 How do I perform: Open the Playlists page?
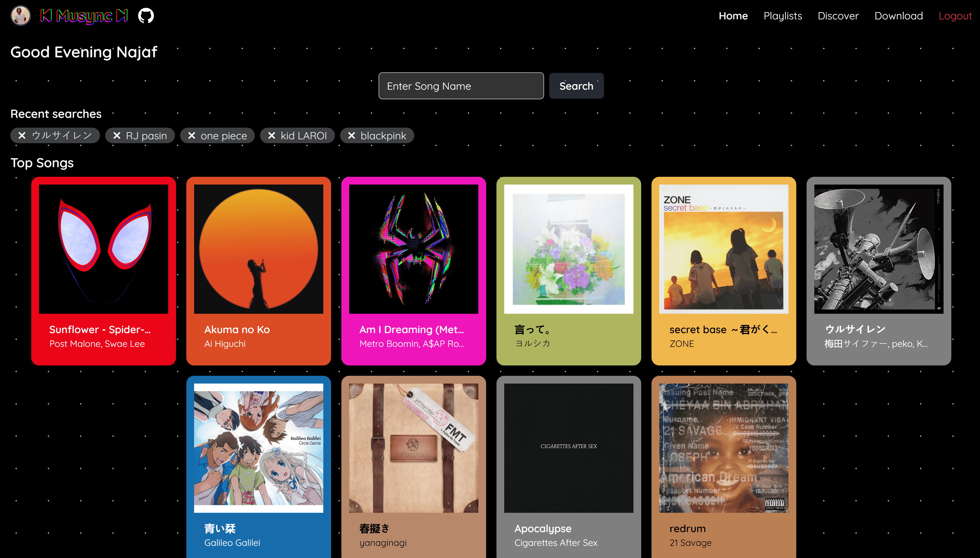783,16
